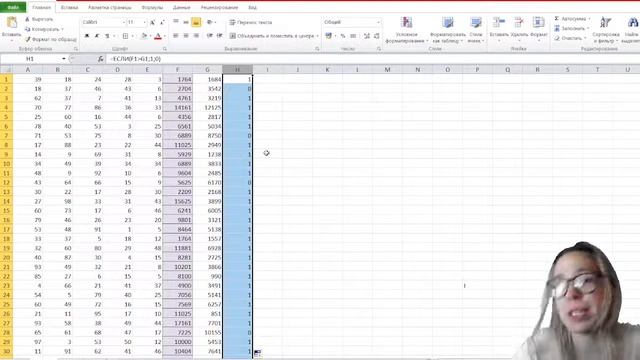Open Sort & Filter (Сортировка и фильтр)
The width and height of the screenshot is (640, 360).
(x=606, y=30)
